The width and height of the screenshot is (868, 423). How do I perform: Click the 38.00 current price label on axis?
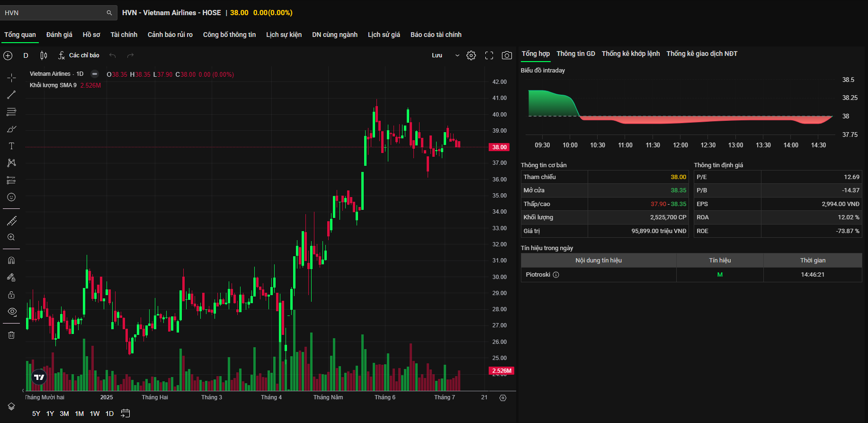click(500, 147)
